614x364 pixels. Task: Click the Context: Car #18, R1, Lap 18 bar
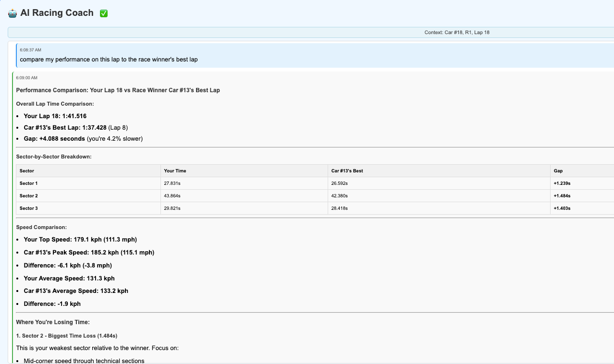311,33
